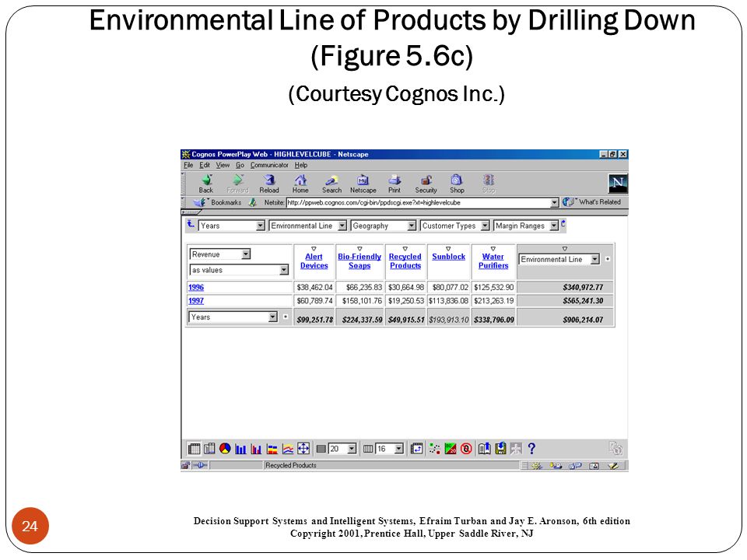The width and height of the screenshot is (747, 560).
Task: Open the Edit menu
Action: [x=205, y=165]
